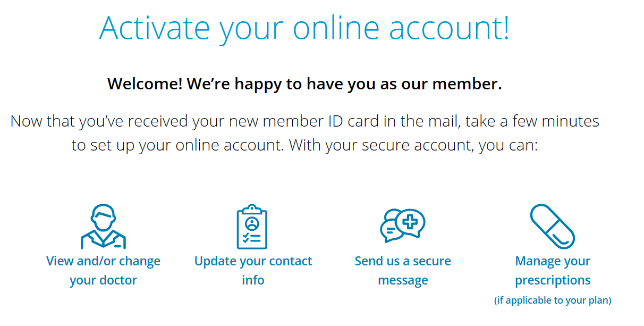Viewport: 644px width, 326px height.
Task: Choose the prescription pill capsule icon
Action: (553, 227)
